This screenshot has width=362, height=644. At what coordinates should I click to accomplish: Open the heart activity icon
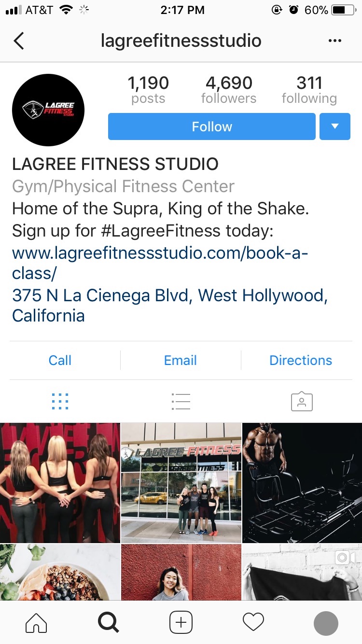[253, 623]
